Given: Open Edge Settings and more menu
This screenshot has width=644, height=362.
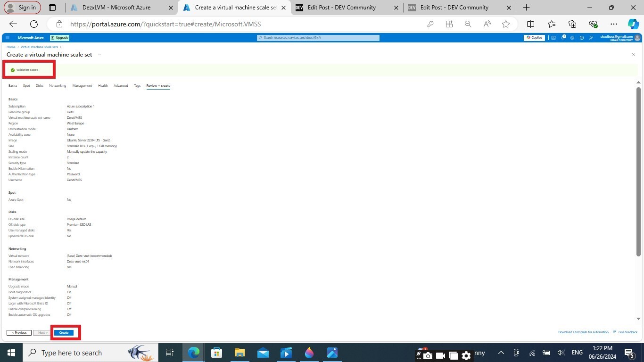Looking at the screenshot, I should (x=614, y=24).
